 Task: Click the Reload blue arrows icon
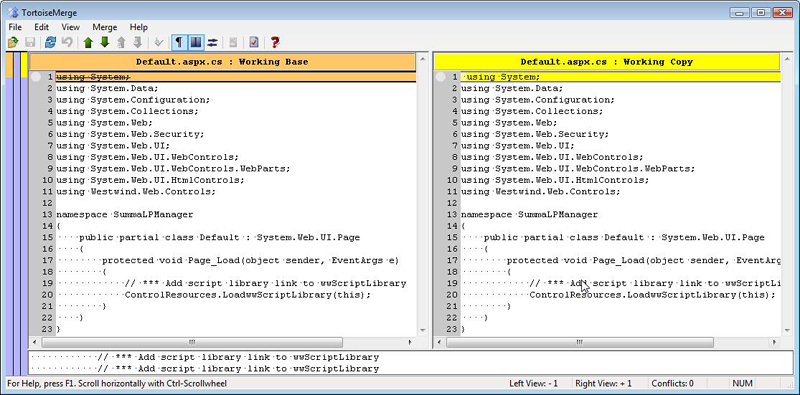coord(51,42)
